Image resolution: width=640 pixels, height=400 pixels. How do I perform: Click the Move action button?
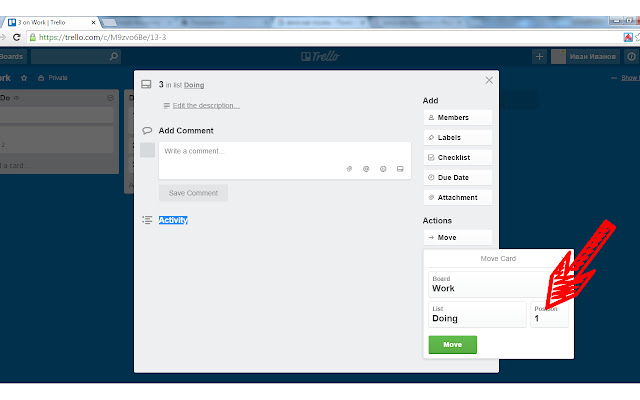click(x=458, y=238)
